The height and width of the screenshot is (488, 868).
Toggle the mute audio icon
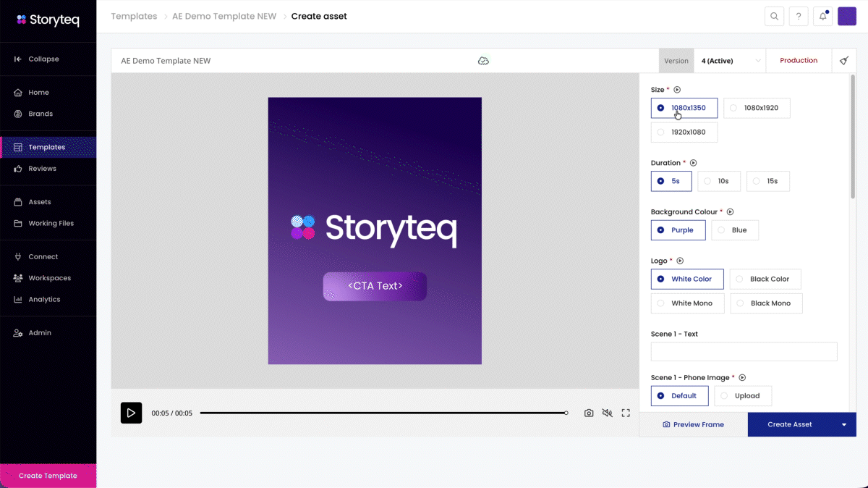tap(607, 413)
